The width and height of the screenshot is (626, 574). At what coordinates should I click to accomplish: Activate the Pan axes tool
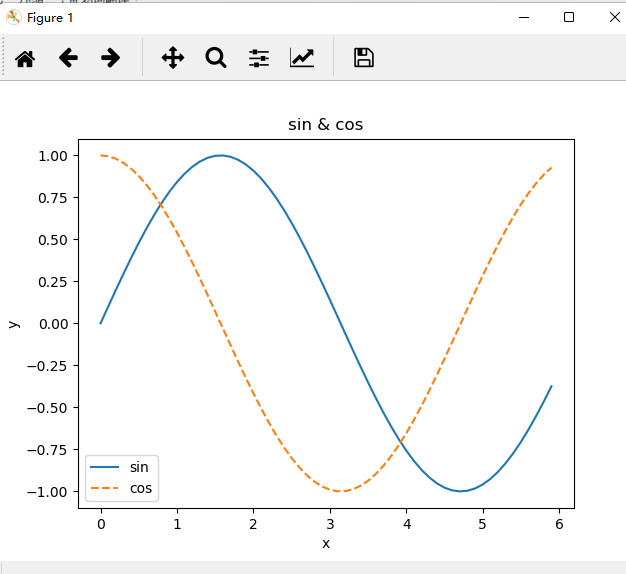(173, 58)
